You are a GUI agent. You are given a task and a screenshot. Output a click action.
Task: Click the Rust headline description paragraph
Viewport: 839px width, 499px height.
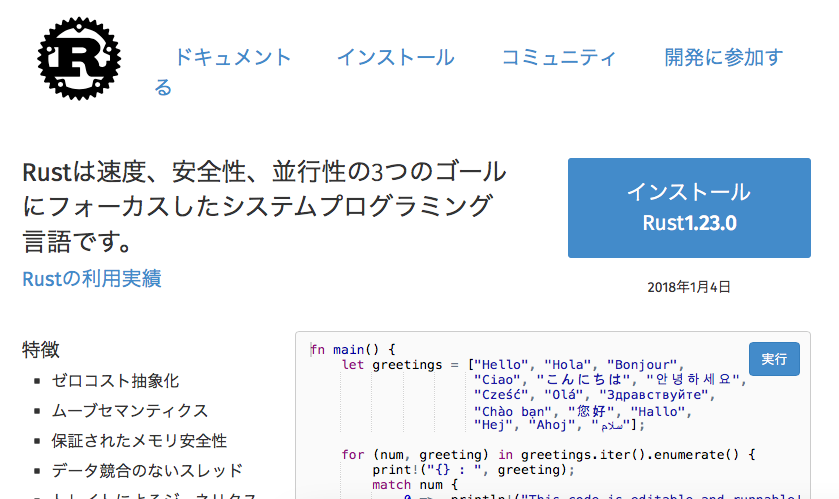coord(264,206)
